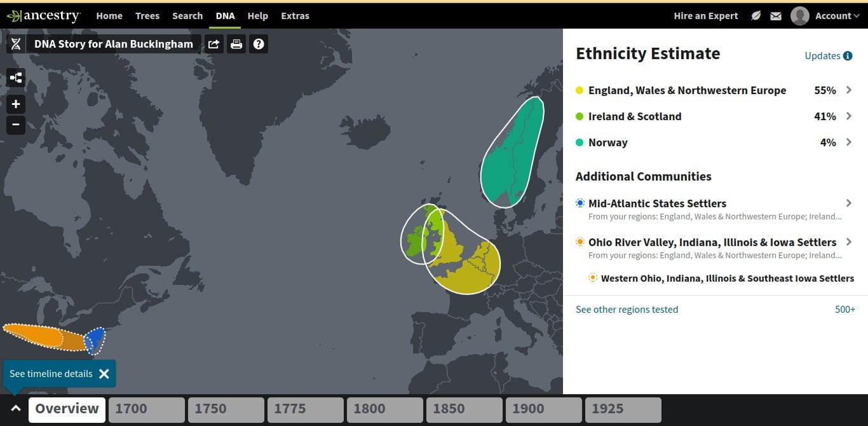Click the leaf hints icon in header
The width and height of the screenshot is (868, 426).
pos(756,16)
